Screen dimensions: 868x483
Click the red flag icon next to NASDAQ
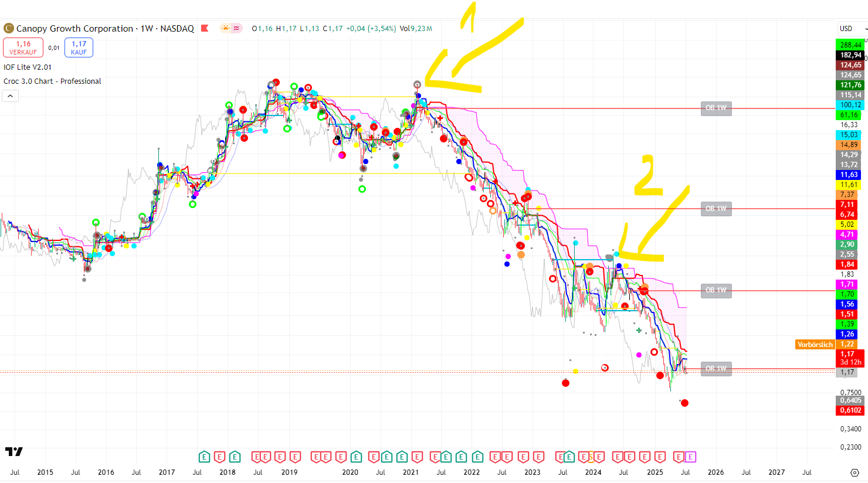[205, 28]
